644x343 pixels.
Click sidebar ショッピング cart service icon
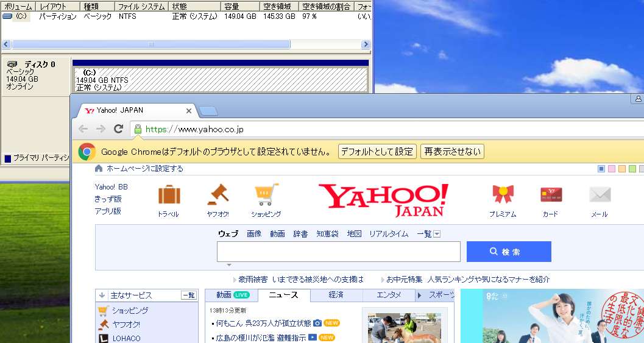click(x=103, y=311)
